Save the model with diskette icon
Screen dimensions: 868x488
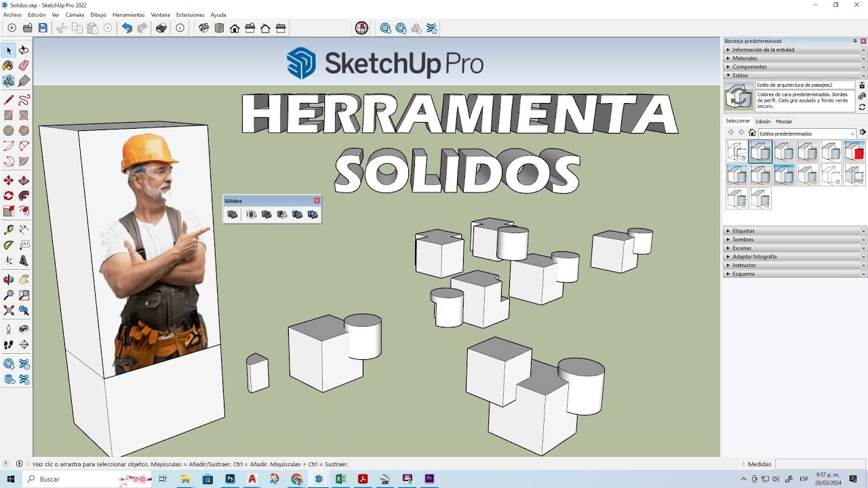pyautogui.click(x=43, y=28)
